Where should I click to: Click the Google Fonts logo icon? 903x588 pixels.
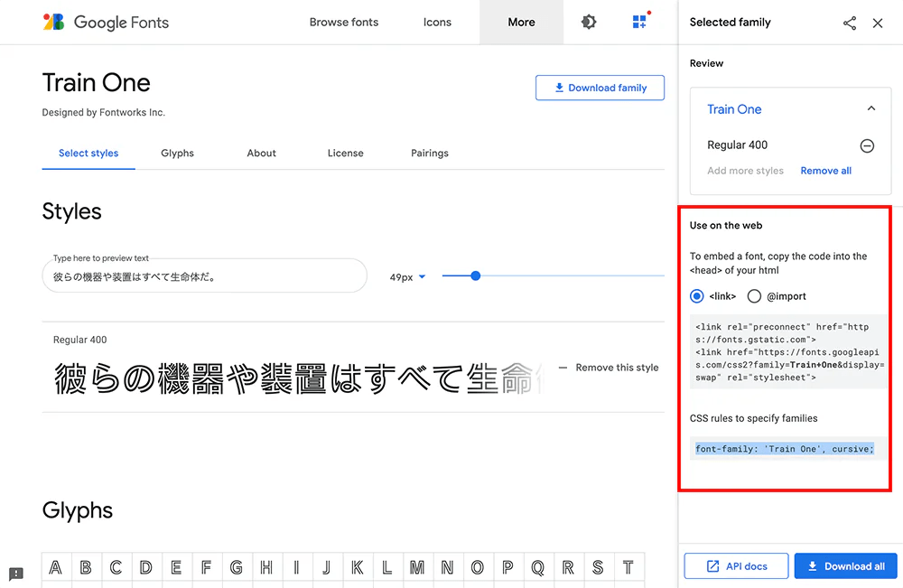click(53, 22)
